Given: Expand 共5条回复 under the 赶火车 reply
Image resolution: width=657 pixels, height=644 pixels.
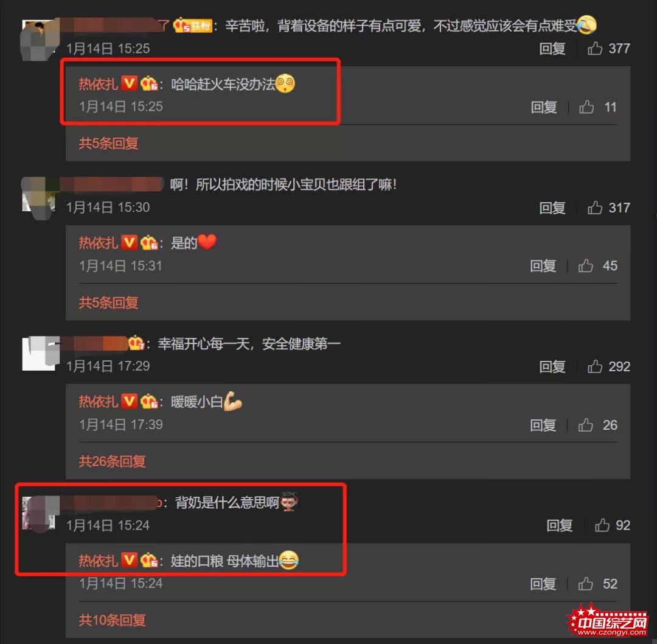Looking at the screenshot, I should pos(108,144).
